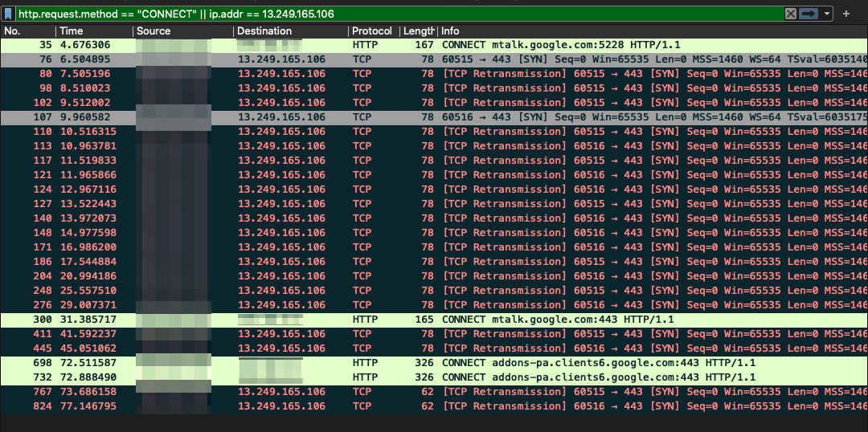Click packet number 124
Image resolution: width=868 pixels, height=432 pixels.
click(x=43, y=190)
